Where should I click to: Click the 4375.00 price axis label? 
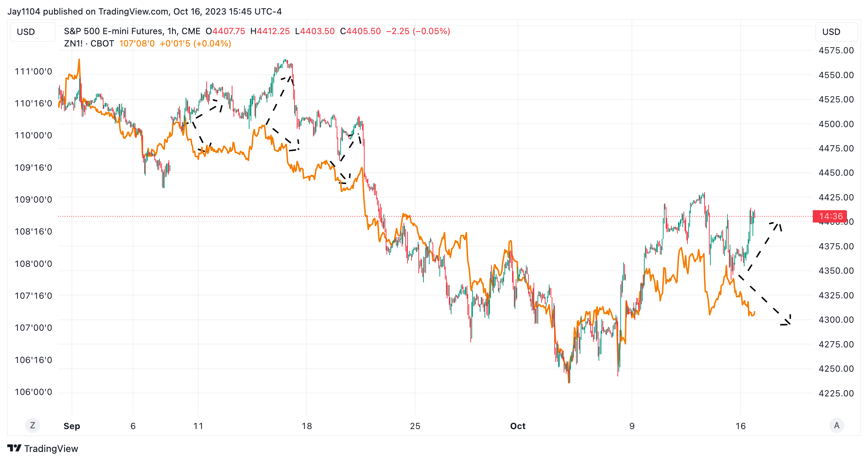tap(836, 246)
